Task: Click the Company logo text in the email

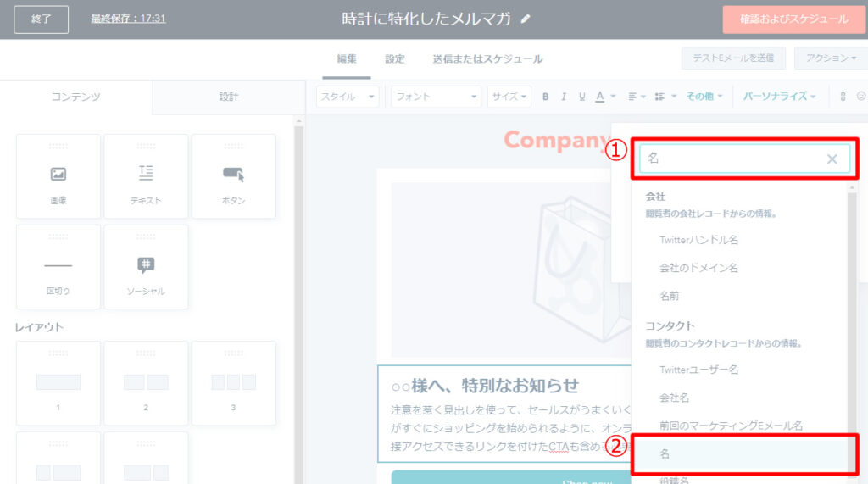Action: pos(556,140)
